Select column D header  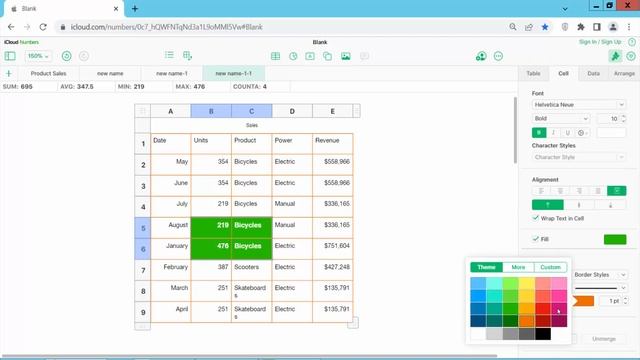point(292,111)
